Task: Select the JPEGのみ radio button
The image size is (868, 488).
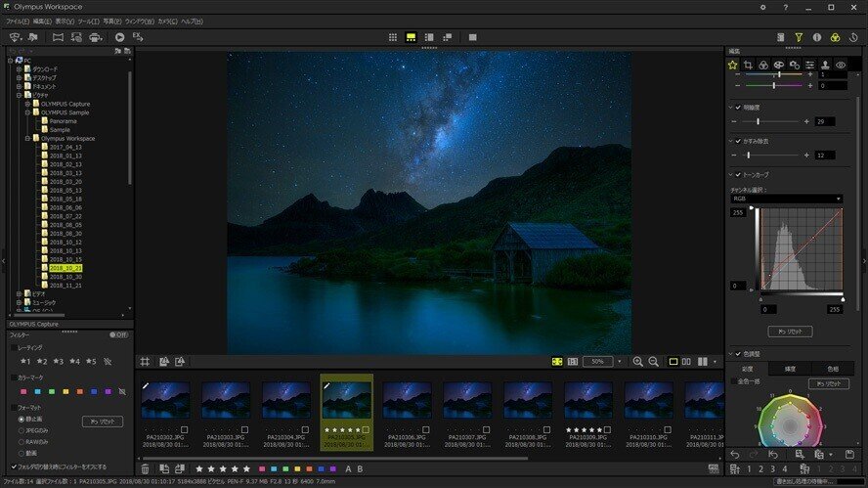Action: click(x=22, y=430)
